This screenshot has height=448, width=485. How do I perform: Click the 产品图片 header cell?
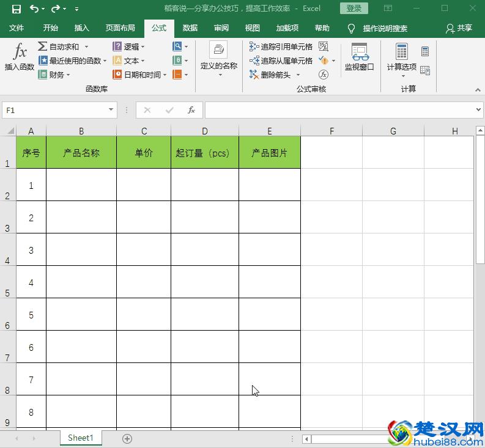270,153
